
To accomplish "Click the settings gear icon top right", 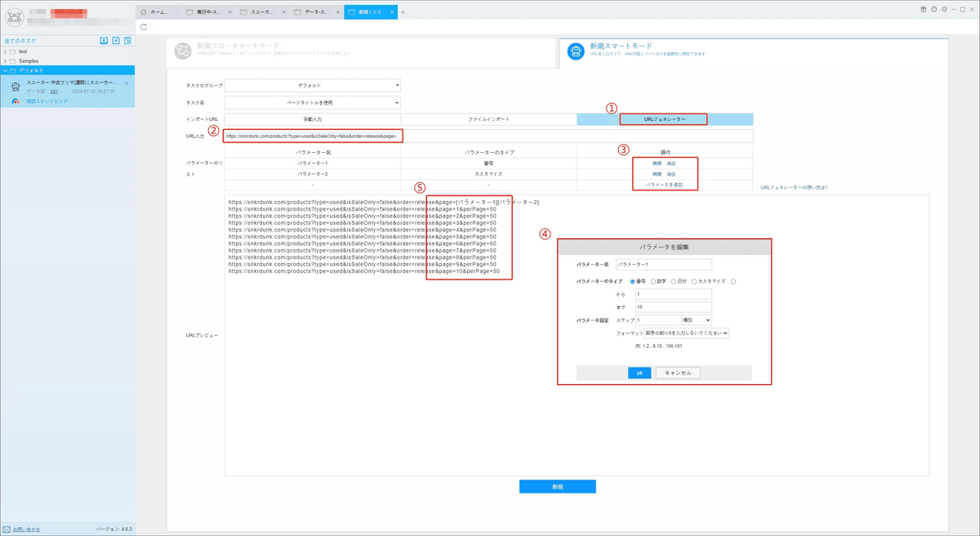I will click(944, 8).
